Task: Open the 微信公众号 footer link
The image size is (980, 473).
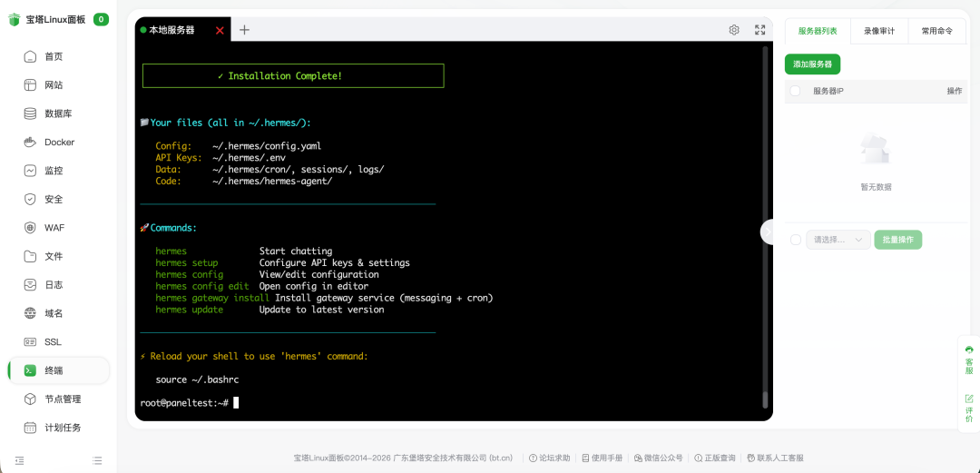Action: coord(658,458)
